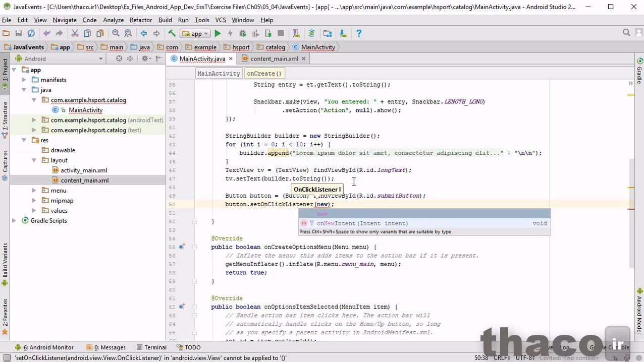The height and width of the screenshot is (362, 644).
Task: Click the Paste clipboard icon
Action: coord(100,33)
